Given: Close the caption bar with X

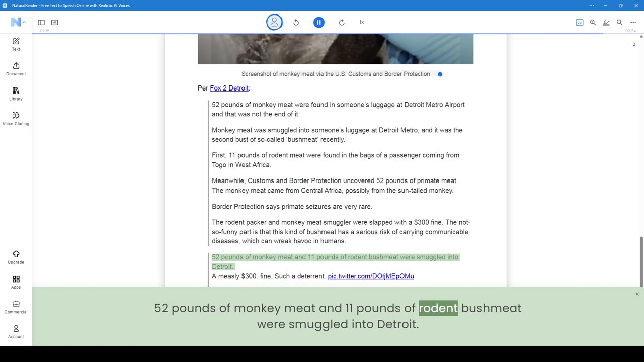Looking at the screenshot, I should click(x=637, y=294).
